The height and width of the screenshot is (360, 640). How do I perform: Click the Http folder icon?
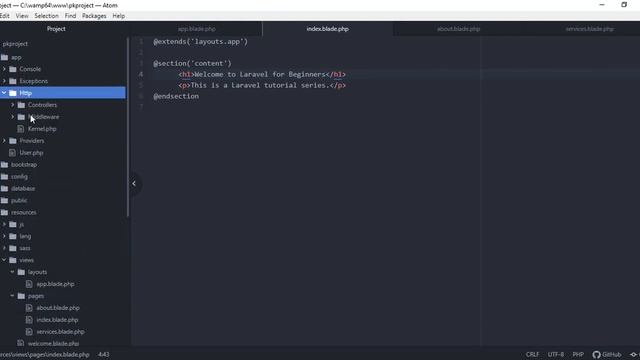[13, 93]
